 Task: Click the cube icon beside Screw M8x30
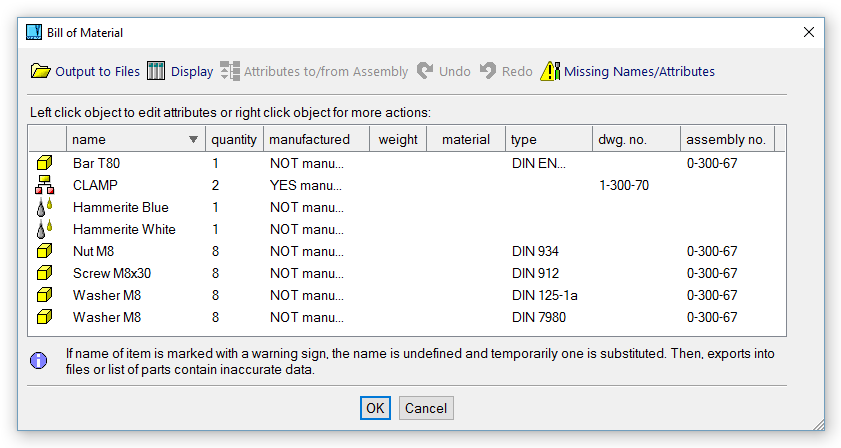click(x=44, y=273)
